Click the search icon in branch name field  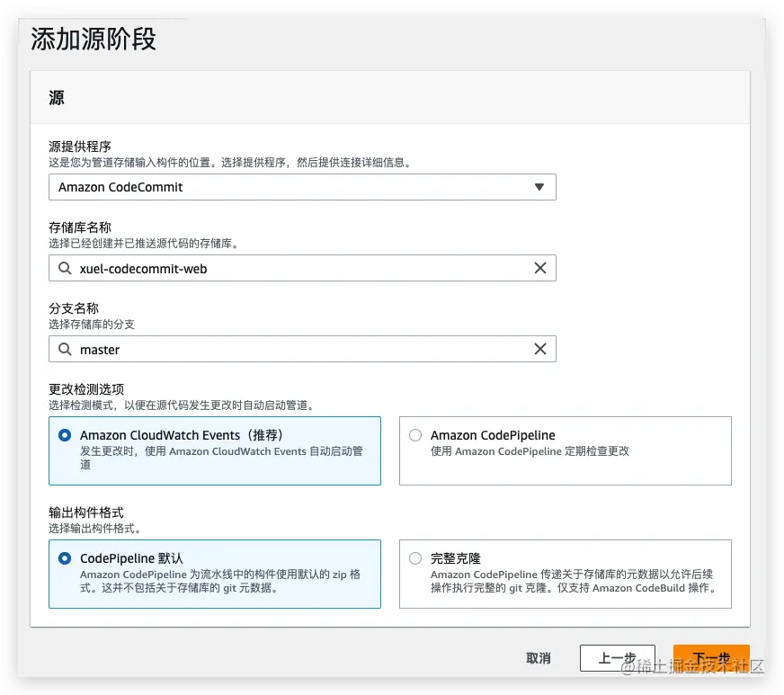coord(65,349)
